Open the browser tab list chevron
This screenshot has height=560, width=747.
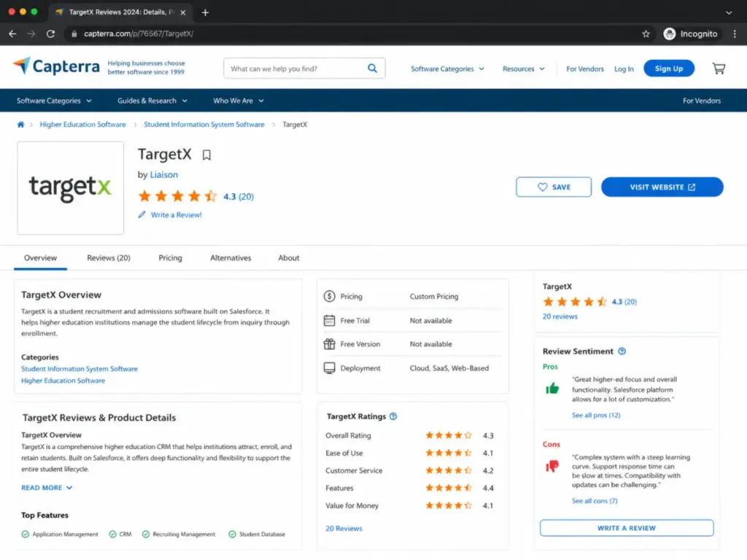click(729, 12)
